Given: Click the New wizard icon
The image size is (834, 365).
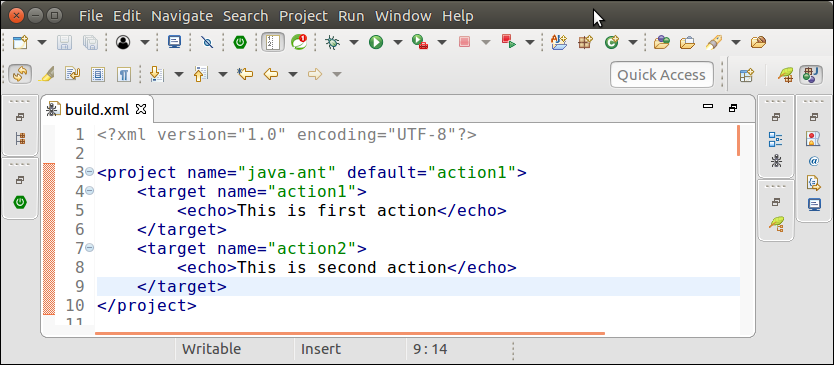Looking at the screenshot, I should pyautogui.click(x=20, y=42).
